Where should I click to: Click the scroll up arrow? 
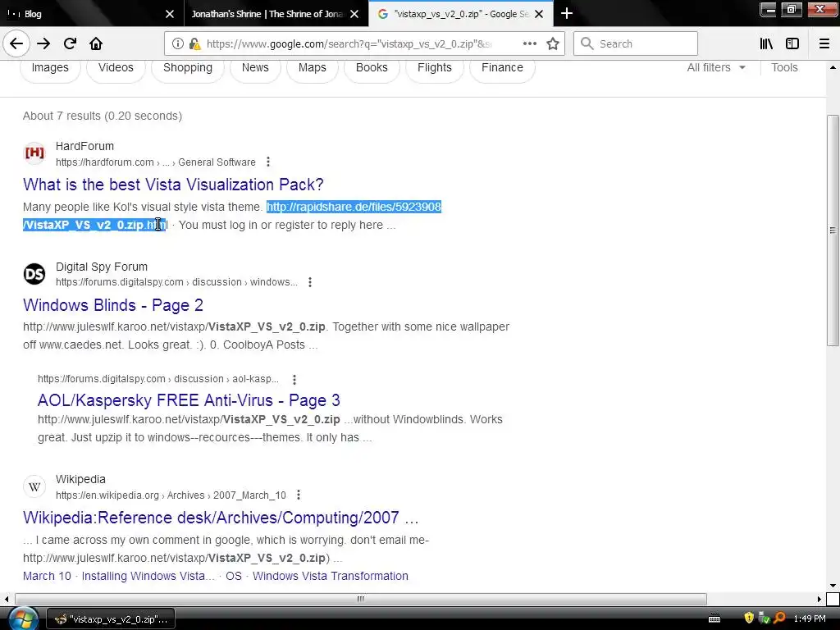coord(833,67)
